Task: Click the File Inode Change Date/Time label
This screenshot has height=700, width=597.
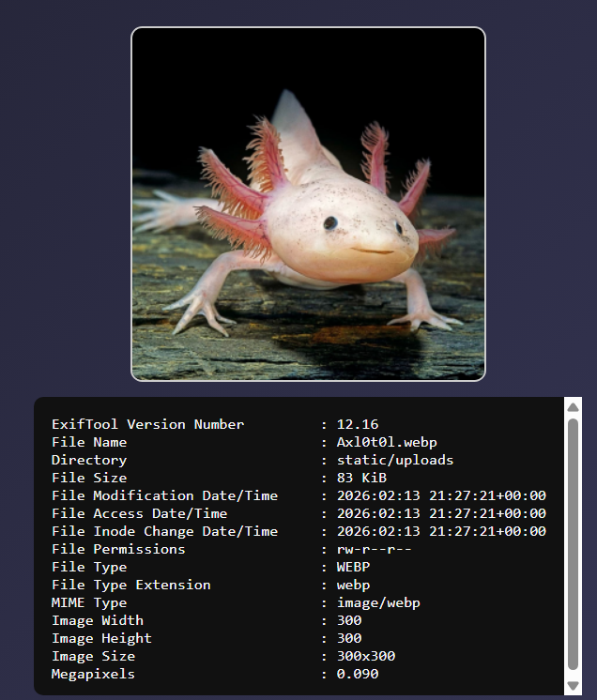Action: coord(164,531)
